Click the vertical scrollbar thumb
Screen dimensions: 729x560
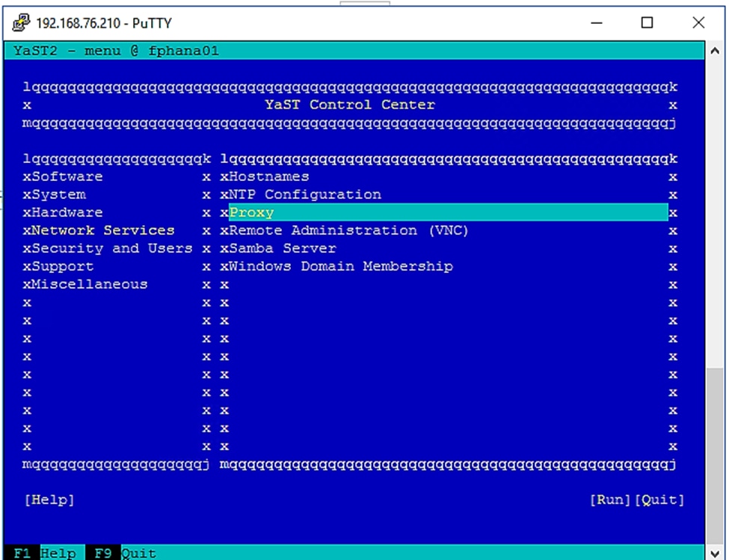click(x=715, y=456)
